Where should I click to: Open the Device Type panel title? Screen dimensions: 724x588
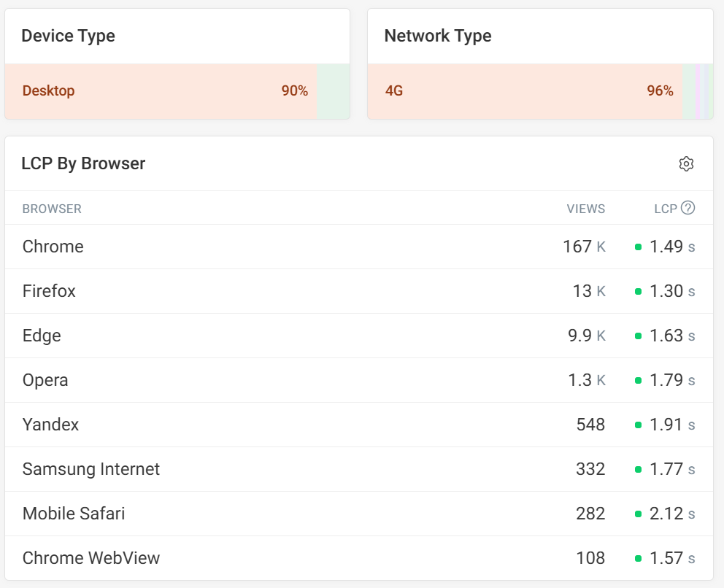[68, 36]
